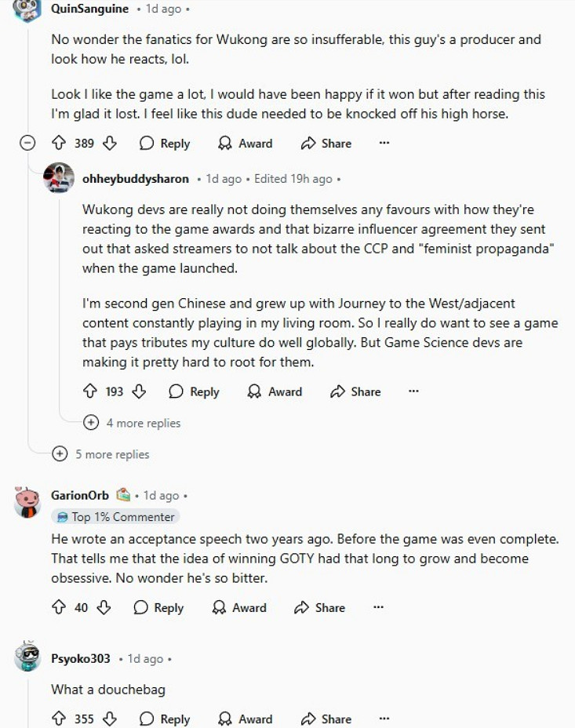575x728 pixels.
Task: Click the Top 1% Commenter badge
Action: pos(115,516)
